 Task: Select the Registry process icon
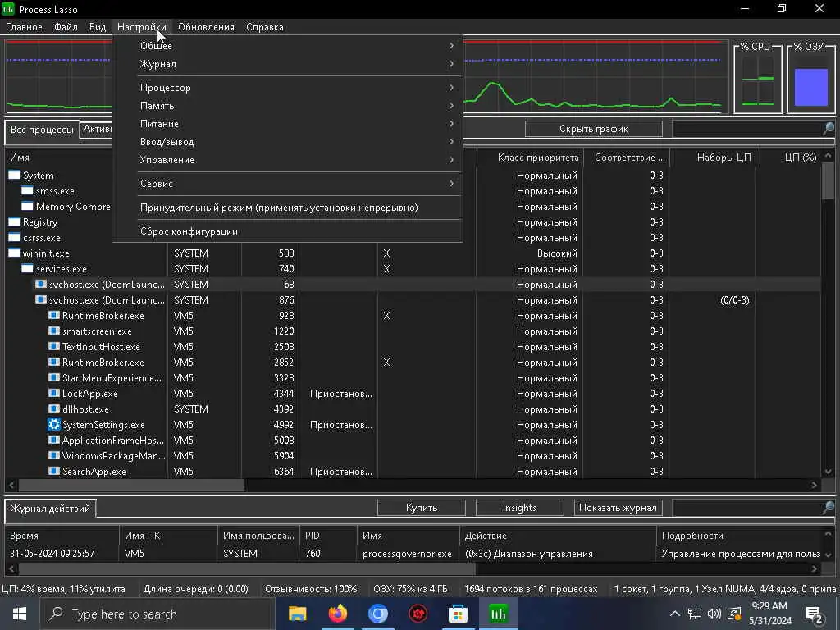pos(14,221)
